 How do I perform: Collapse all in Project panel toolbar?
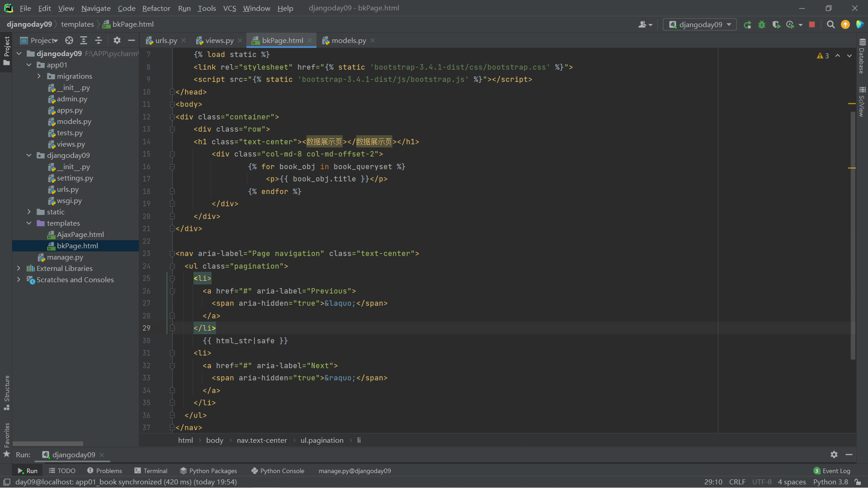99,41
